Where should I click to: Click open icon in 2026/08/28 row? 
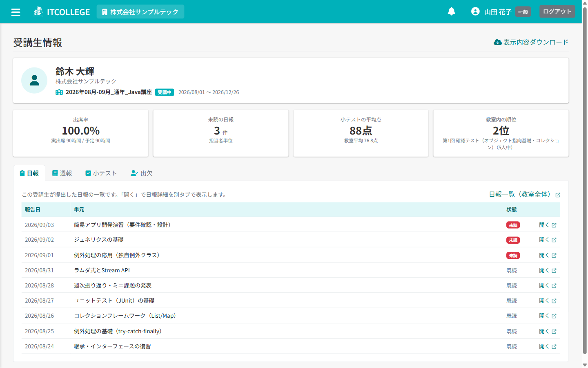(x=554, y=286)
